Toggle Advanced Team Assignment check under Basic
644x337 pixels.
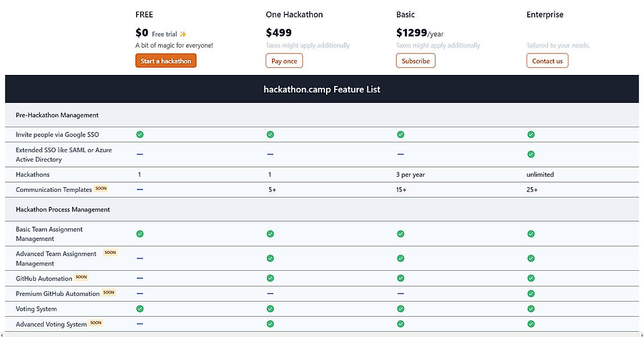tap(400, 258)
